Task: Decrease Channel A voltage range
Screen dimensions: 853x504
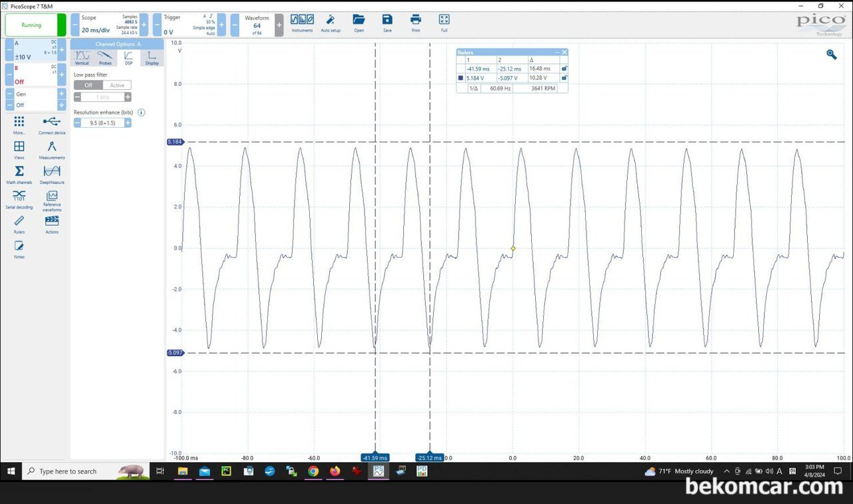Action: [9, 51]
